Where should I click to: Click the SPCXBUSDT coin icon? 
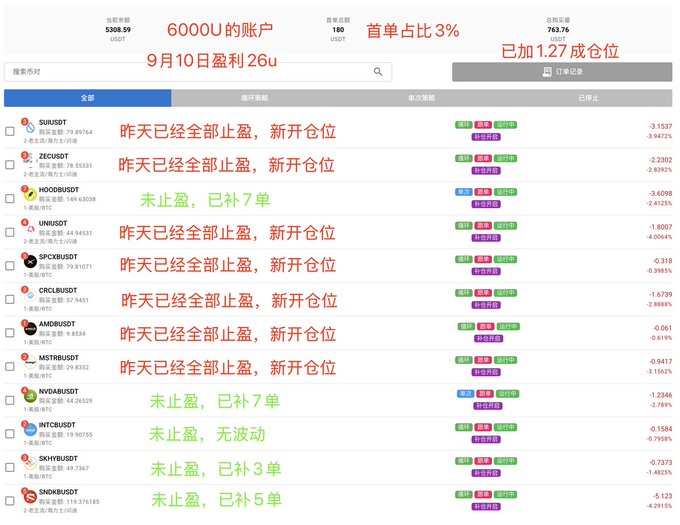click(30, 262)
